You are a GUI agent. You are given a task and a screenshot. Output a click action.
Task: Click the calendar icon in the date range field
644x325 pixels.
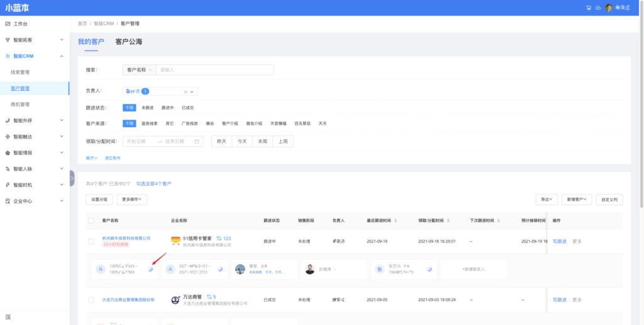click(197, 141)
